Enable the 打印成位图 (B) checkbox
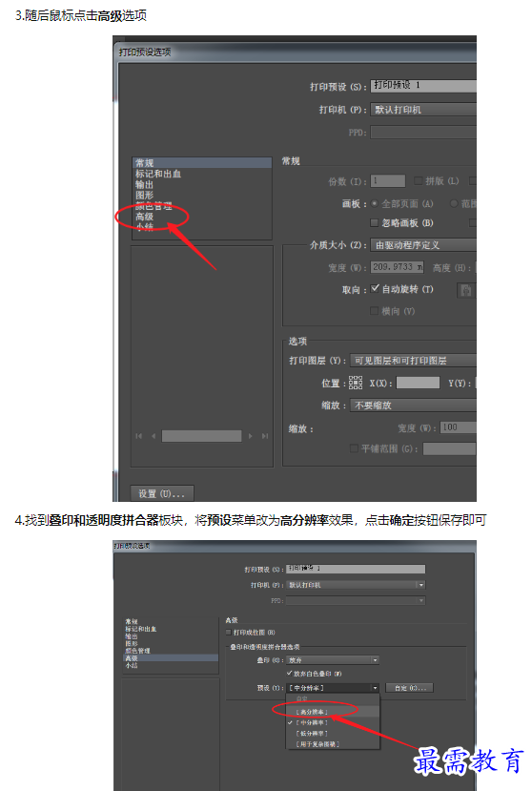This screenshot has height=791, width=532. click(x=229, y=632)
